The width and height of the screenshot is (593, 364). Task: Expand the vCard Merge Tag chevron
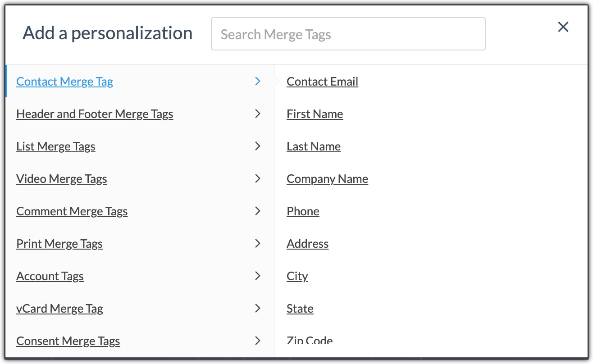pyautogui.click(x=257, y=309)
